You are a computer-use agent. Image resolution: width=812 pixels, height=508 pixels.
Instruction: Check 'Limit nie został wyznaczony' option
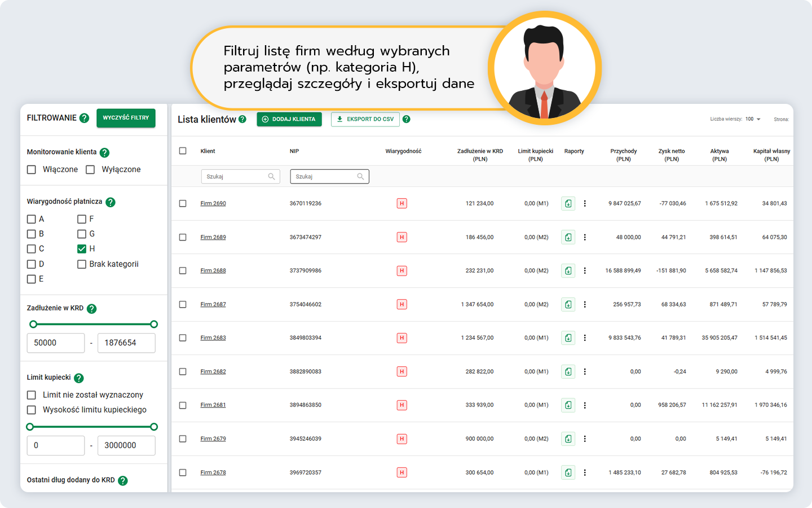[32, 395]
